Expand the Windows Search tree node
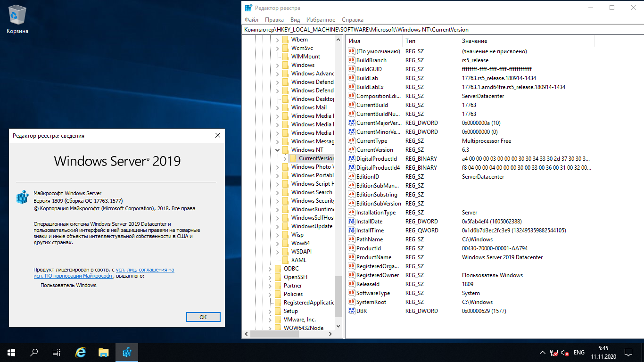 click(x=278, y=192)
